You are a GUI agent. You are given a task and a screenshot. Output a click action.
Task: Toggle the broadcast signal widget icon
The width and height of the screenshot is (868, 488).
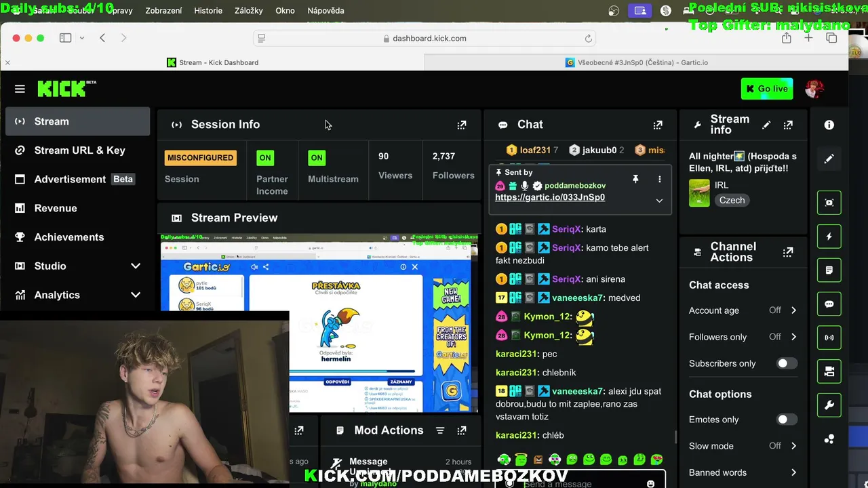point(829,338)
